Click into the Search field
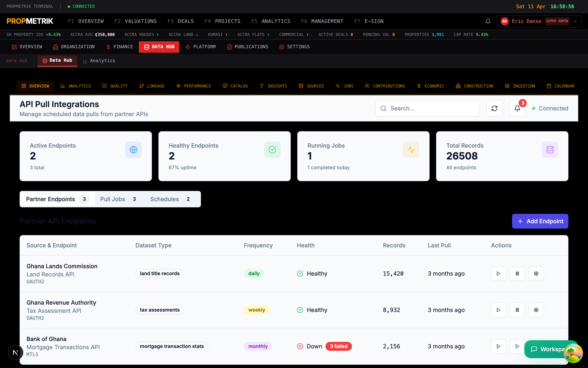588x368 pixels. (427, 108)
